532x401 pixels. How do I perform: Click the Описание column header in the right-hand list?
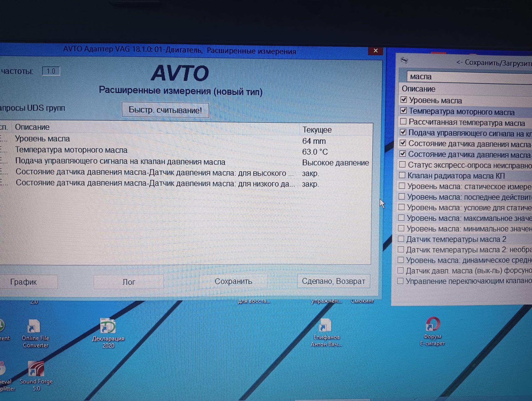point(418,89)
